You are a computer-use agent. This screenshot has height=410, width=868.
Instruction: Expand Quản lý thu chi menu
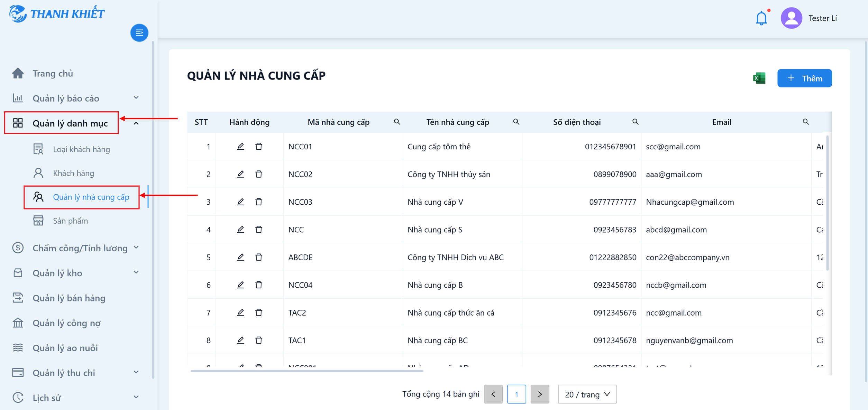[x=76, y=372]
